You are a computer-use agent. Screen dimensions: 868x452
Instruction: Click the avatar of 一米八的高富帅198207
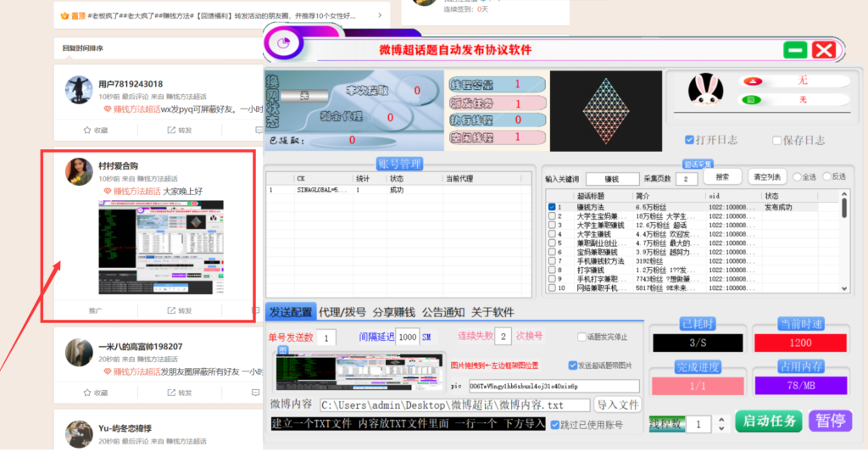pyautogui.click(x=79, y=352)
